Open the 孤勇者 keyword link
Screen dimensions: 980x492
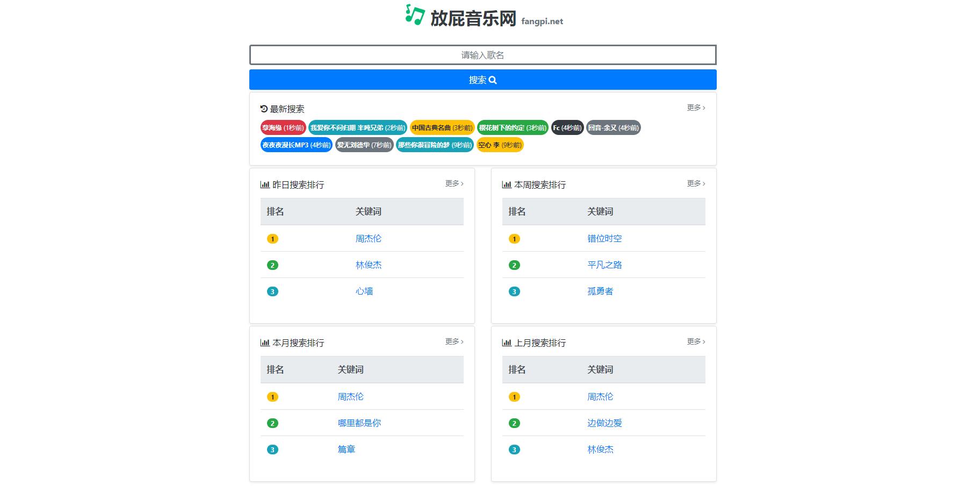pyautogui.click(x=601, y=291)
